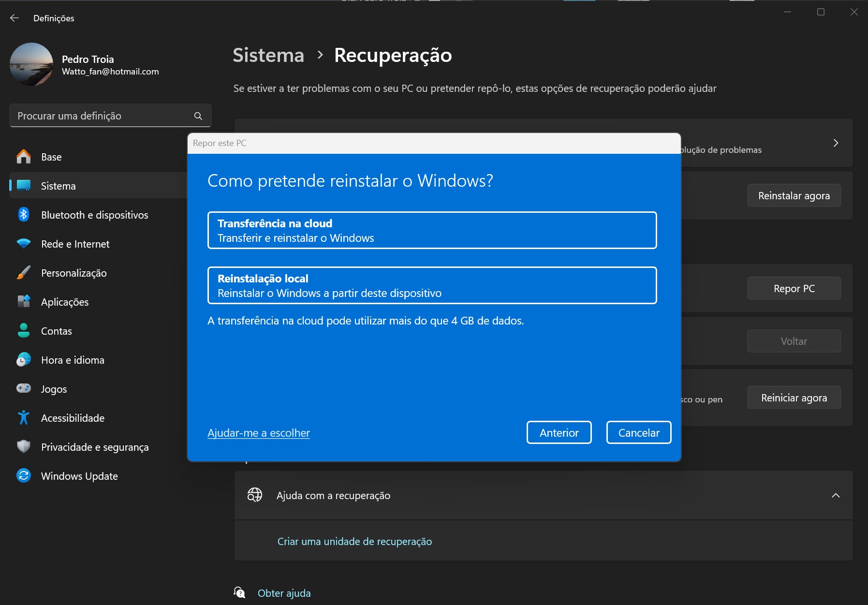Open Pedro Troia profile picture
The width and height of the screenshot is (868, 605).
point(31,64)
